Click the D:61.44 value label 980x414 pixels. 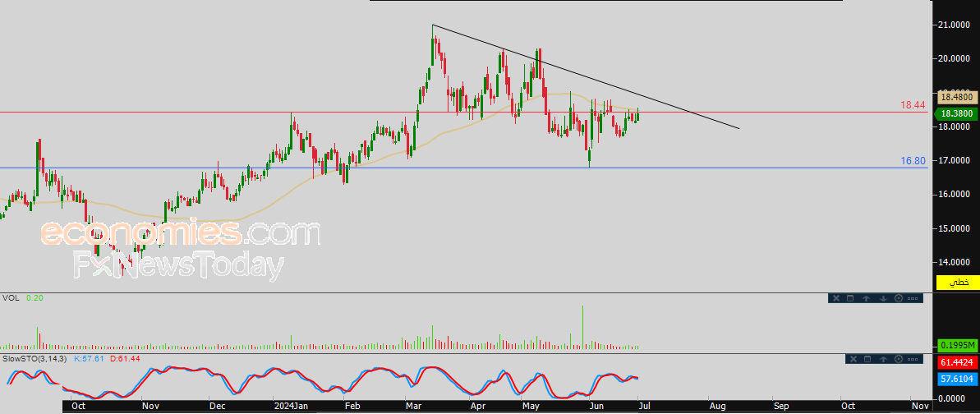point(125,359)
